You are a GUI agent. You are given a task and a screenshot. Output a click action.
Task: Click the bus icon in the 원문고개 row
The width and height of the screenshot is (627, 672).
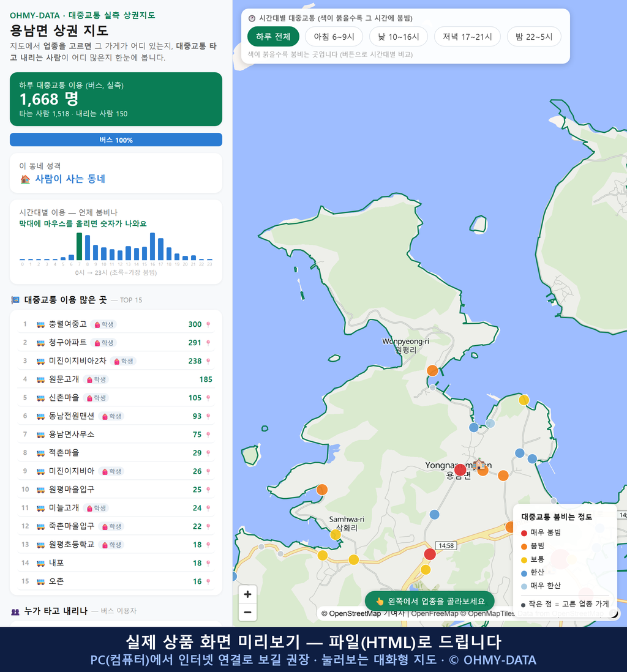point(41,379)
